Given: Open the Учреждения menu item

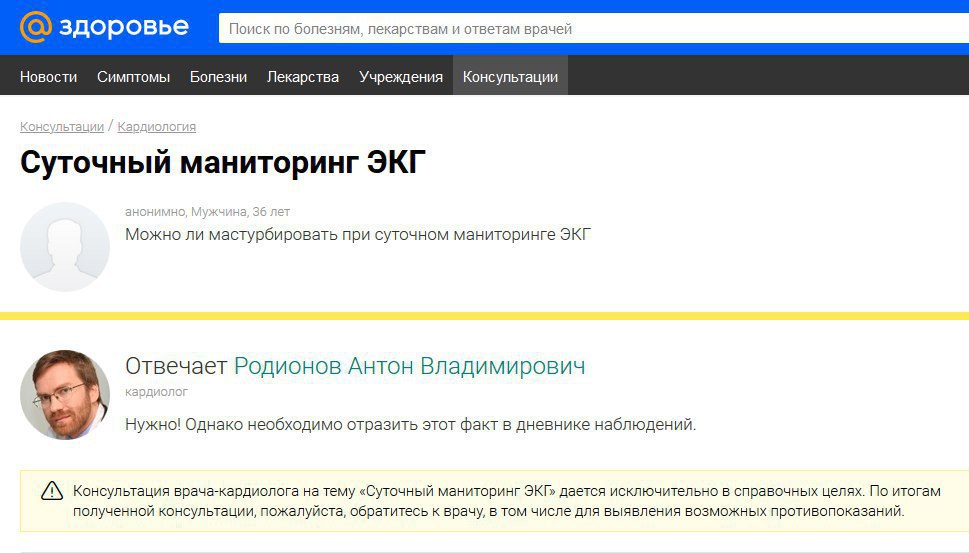Looking at the screenshot, I should pos(401,77).
